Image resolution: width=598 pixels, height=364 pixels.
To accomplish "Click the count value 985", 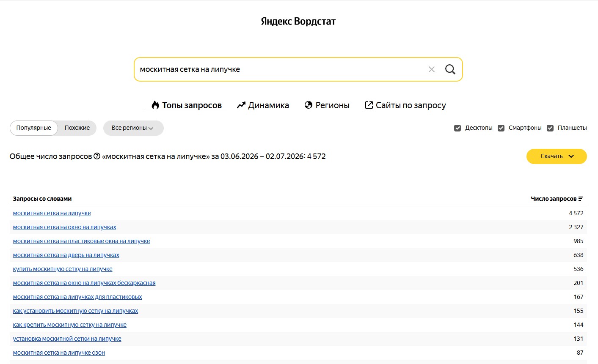I will (x=579, y=241).
